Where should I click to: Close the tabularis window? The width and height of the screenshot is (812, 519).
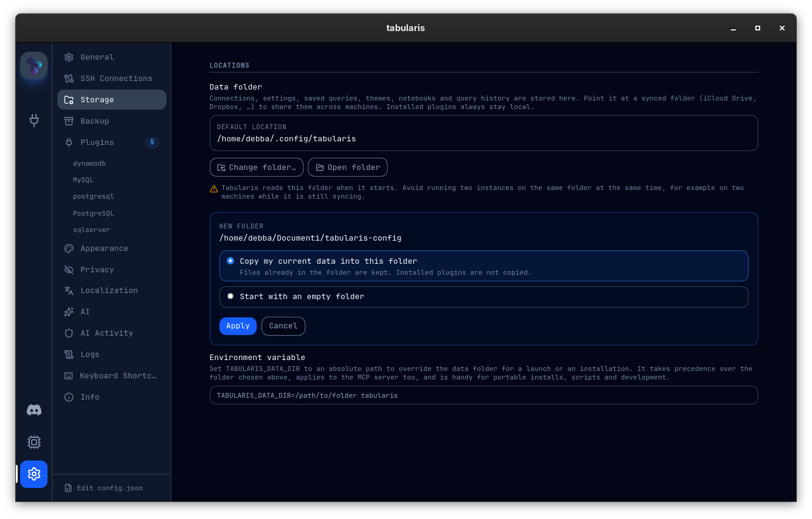(782, 28)
